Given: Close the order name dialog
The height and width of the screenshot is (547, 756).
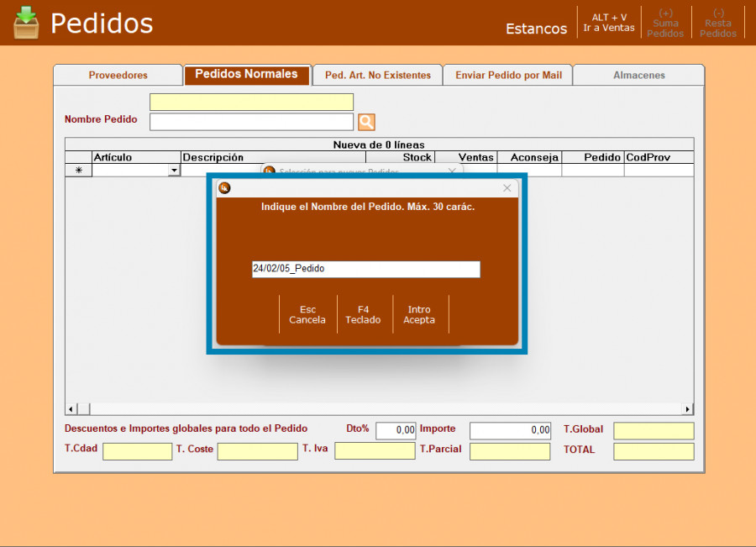Looking at the screenshot, I should tap(507, 188).
